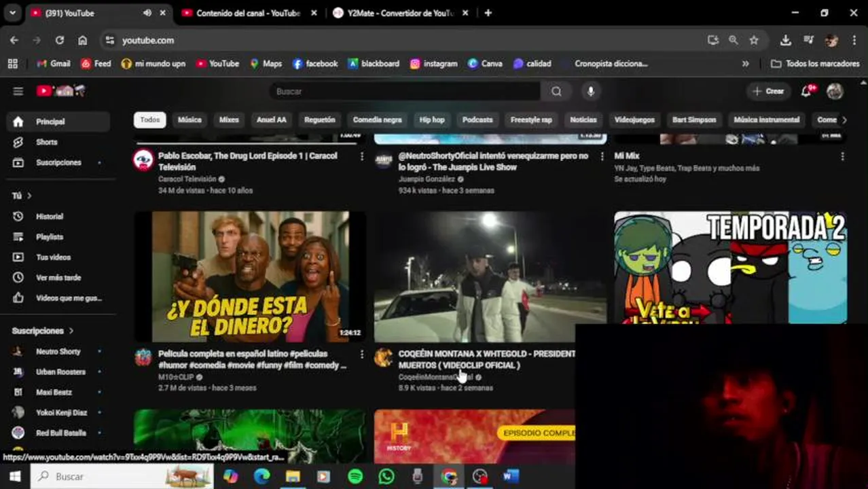
Task: Open Tus videos in the sidebar
Action: (x=58, y=257)
